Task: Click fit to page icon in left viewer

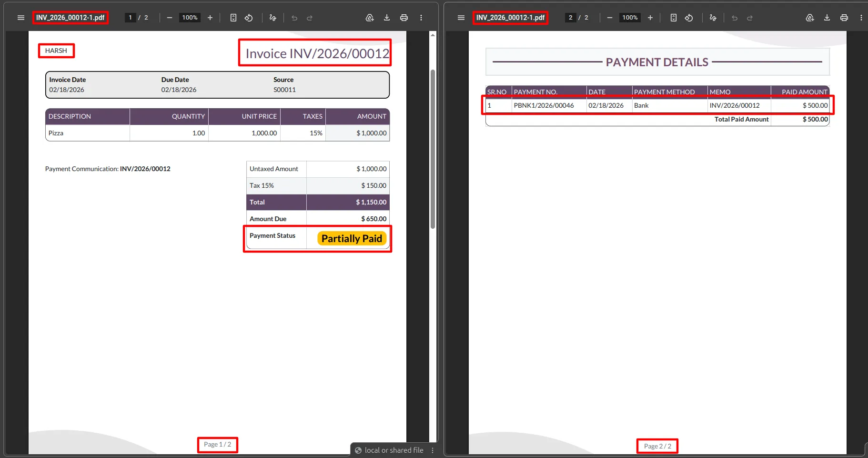Action: click(233, 18)
